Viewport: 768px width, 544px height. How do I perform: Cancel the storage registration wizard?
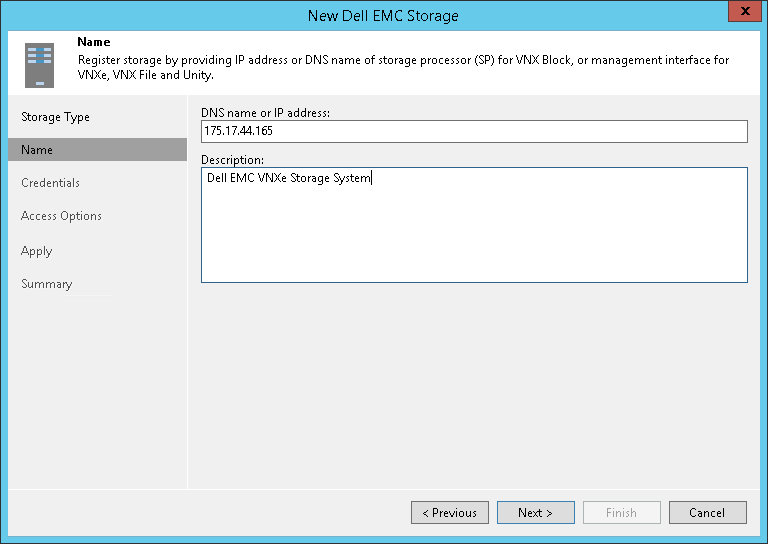[x=707, y=513]
